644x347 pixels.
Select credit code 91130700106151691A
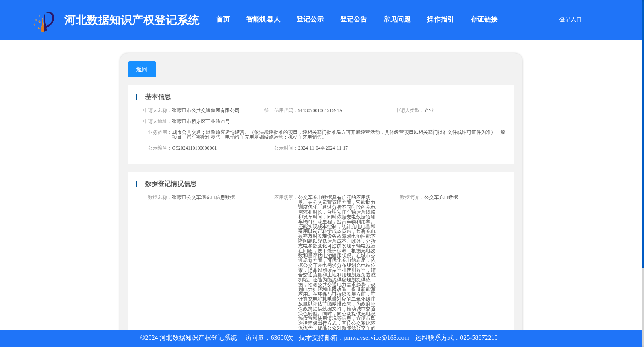tap(320, 110)
